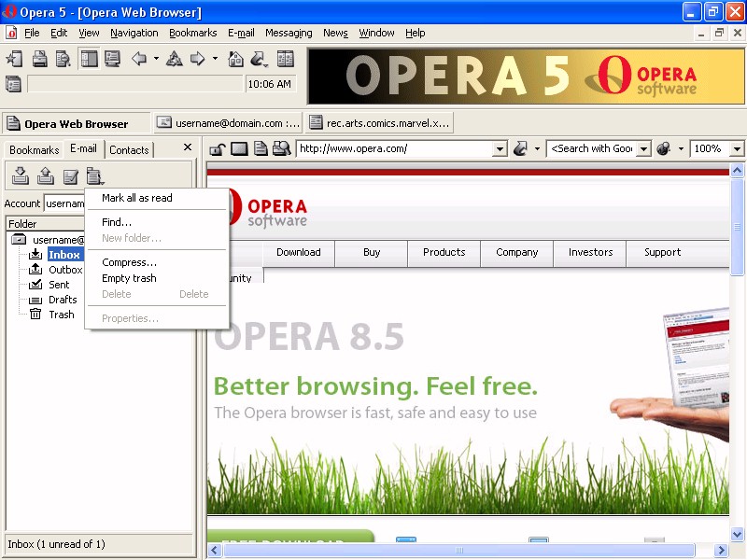Click the cascade windows icon below toolbar

13,84
